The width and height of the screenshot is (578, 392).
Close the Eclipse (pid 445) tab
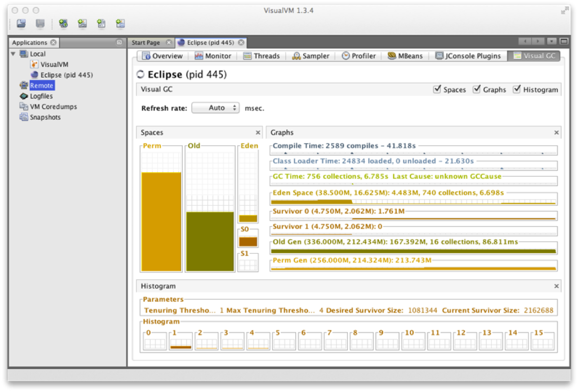click(x=241, y=43)
